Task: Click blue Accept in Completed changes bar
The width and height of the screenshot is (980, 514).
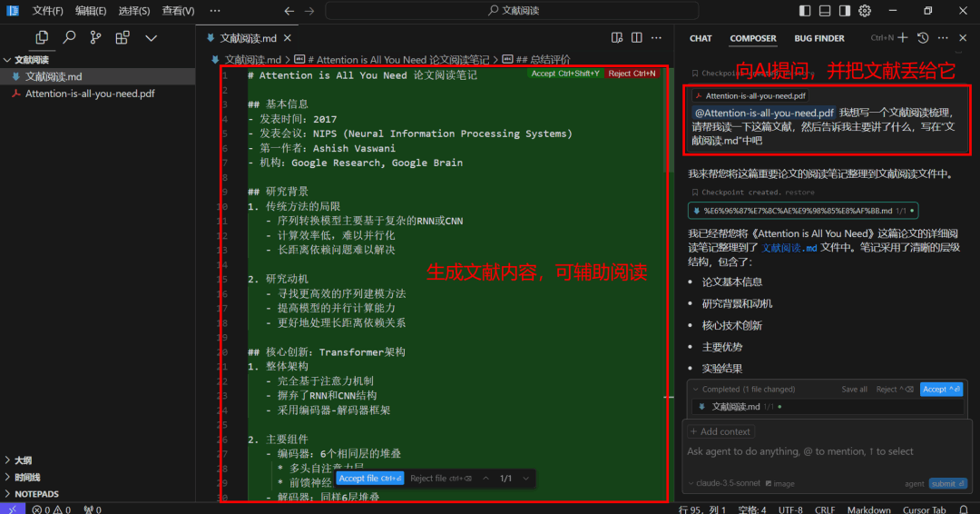Action: click(941, 389)
